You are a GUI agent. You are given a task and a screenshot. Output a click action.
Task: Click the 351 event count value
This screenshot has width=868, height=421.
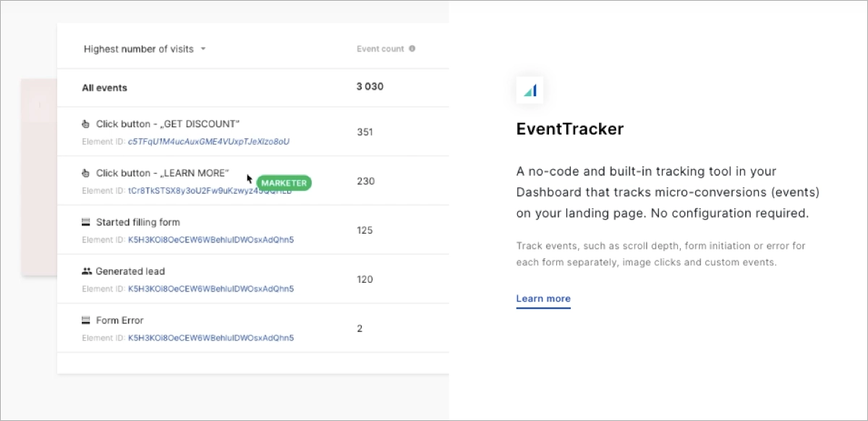coord(365,132)
